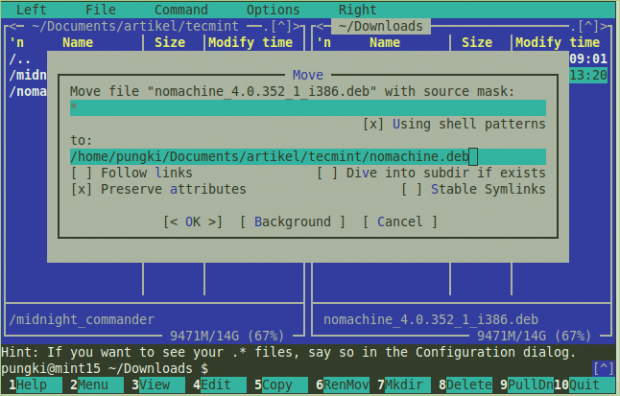Open the Left menu
Screen dimensions: 620x396
coord(31,9)
